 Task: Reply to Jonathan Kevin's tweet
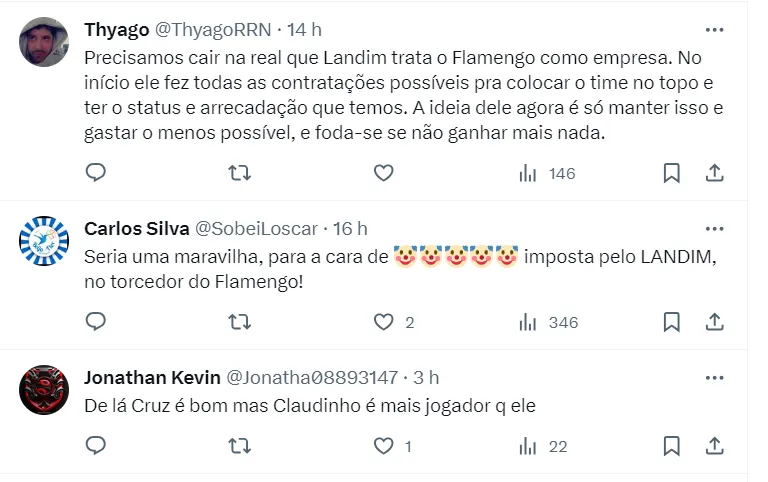pos(96,446)
